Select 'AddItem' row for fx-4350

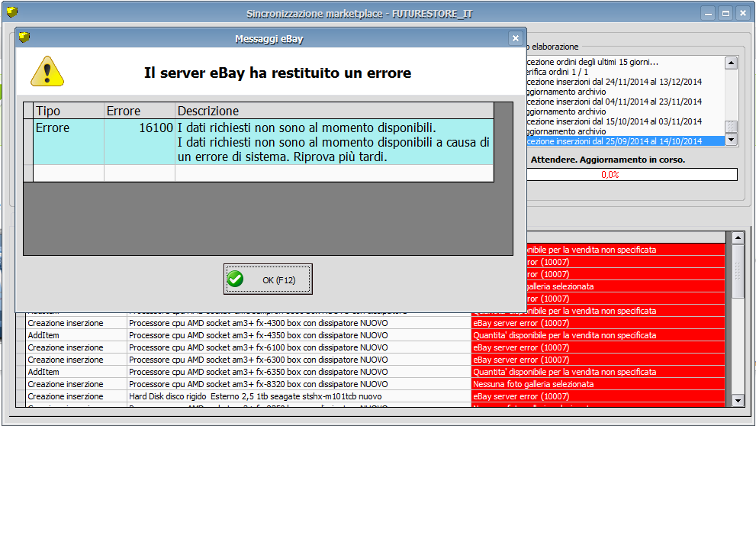click(77, 335)
